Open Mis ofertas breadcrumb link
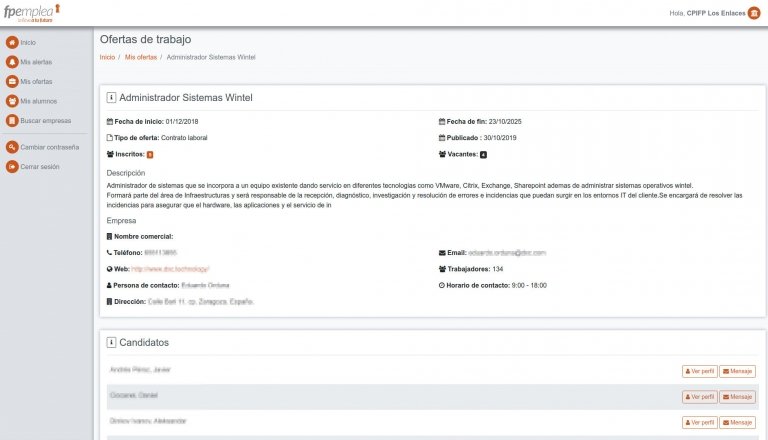Viewport: 768px width, 440px height. pyautogui.click(x=141, y=57)
